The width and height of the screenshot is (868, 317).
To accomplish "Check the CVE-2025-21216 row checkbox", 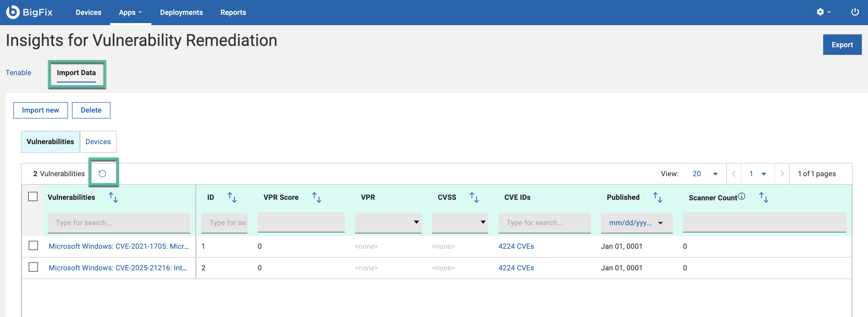I will 33,267.
